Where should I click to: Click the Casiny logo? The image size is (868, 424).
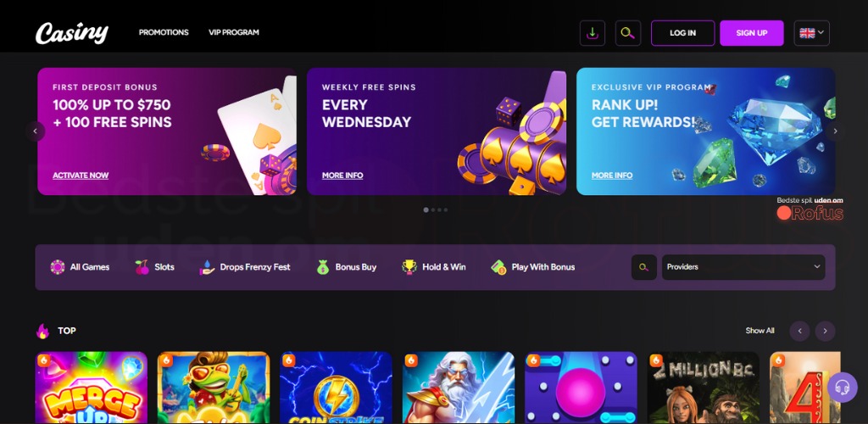[x=72, y=33]
